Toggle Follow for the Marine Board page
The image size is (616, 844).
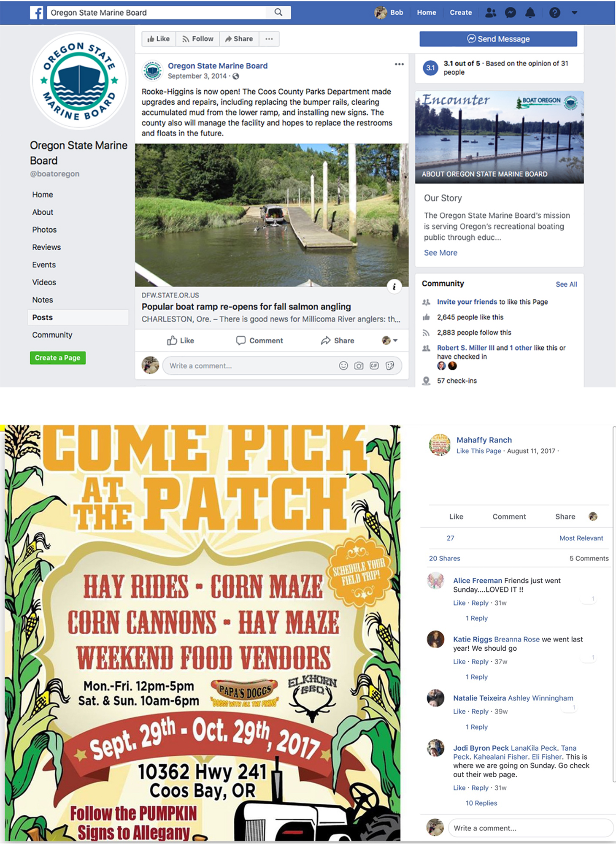click(x=197, y=39)
